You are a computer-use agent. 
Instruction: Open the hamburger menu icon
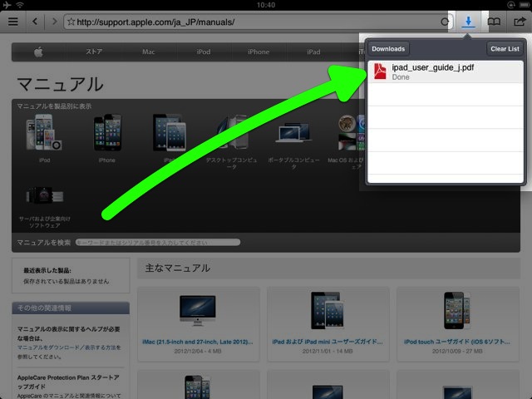[x=13, y=22]
